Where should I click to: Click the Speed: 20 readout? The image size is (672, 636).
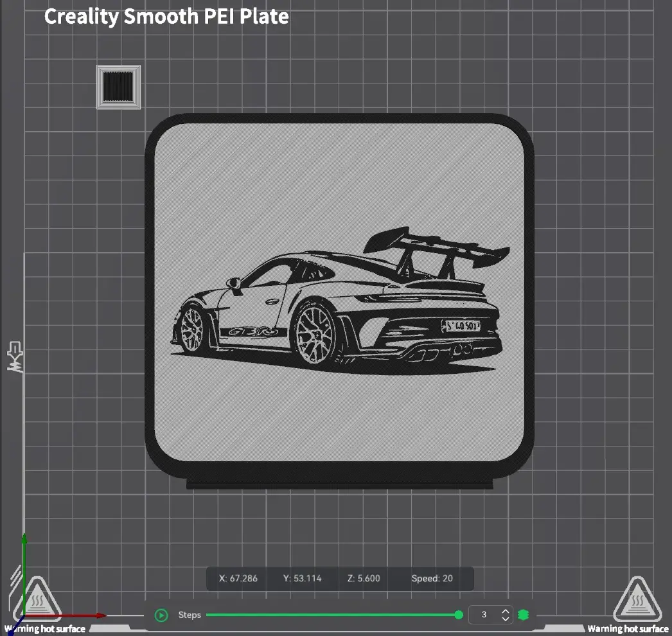pos(432,578)
